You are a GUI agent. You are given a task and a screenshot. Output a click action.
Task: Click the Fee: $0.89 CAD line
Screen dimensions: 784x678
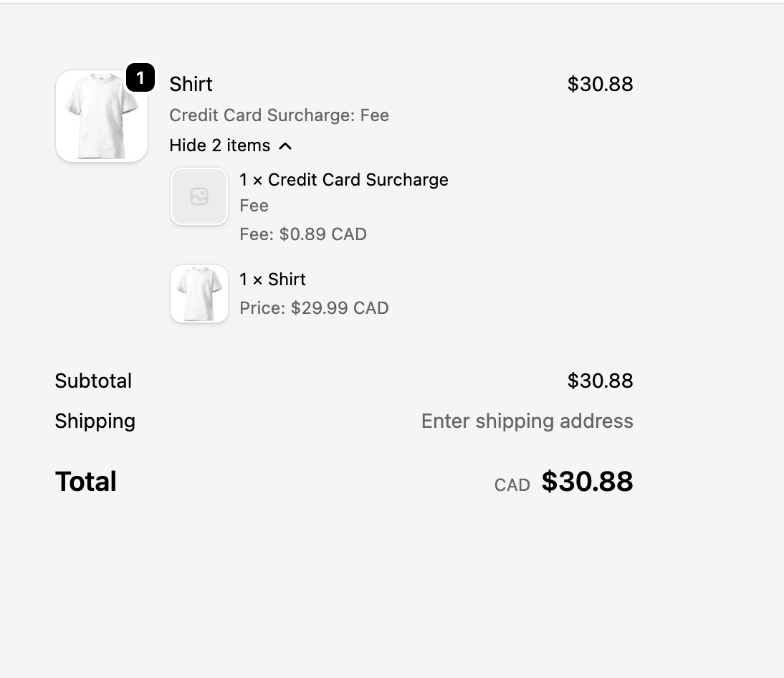(x=303, y=234)
